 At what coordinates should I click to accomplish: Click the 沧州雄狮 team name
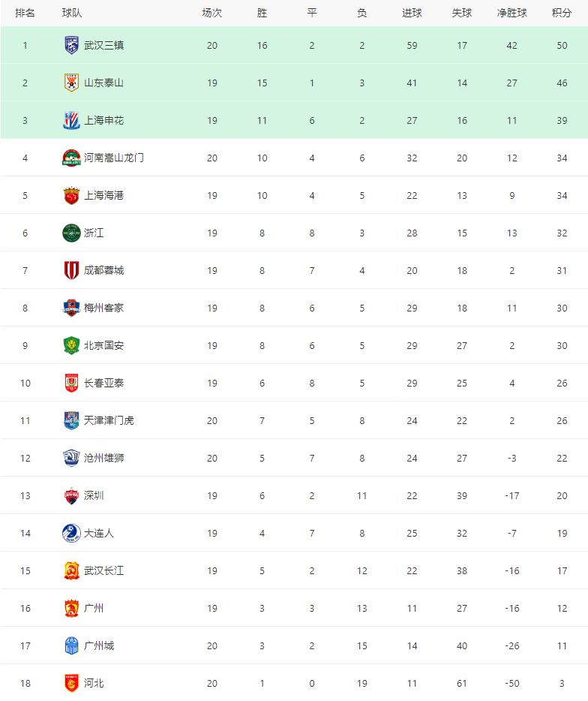coord(103,458)
